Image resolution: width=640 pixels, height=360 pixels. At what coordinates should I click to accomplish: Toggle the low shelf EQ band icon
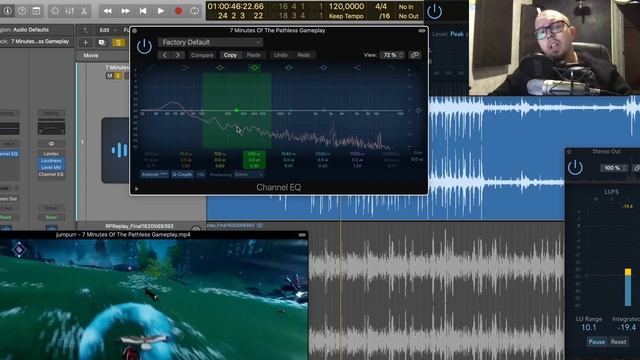point(185,67)
